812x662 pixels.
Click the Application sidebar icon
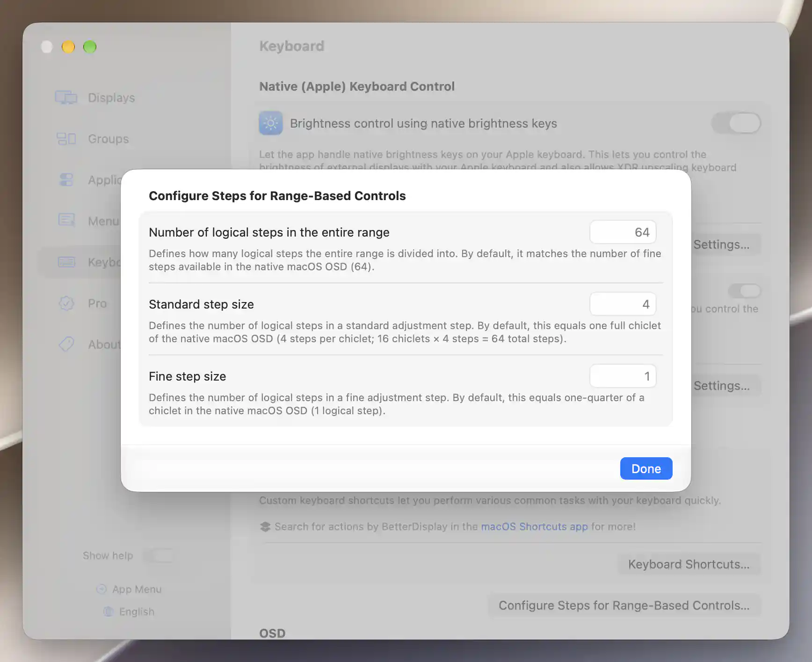66,180
